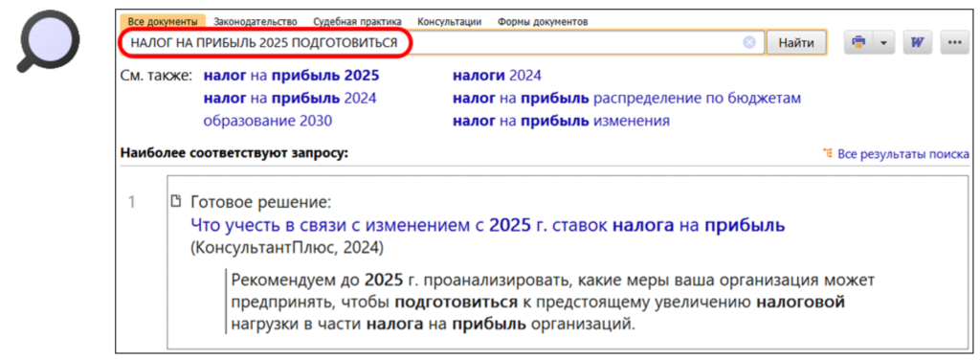Click inside the search query input field
Image resolution: width=980 pixels, height=360 pixels.
click(x=442, y=43)
